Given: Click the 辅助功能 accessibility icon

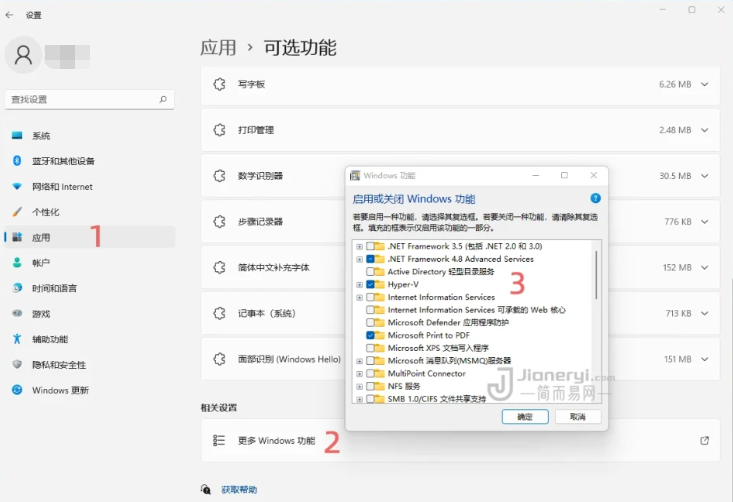Looking at the screenshot, I should click(x=17, y=339).
